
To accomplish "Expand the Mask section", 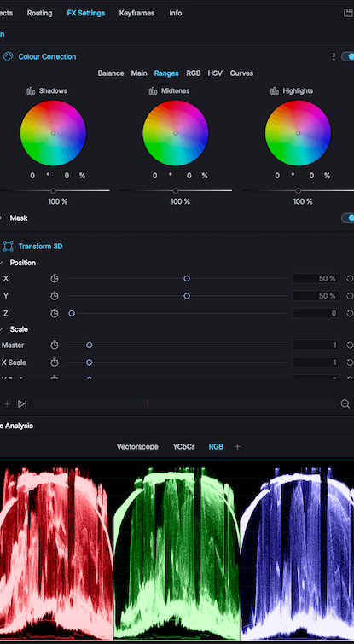I will click(x=1, y=218).
